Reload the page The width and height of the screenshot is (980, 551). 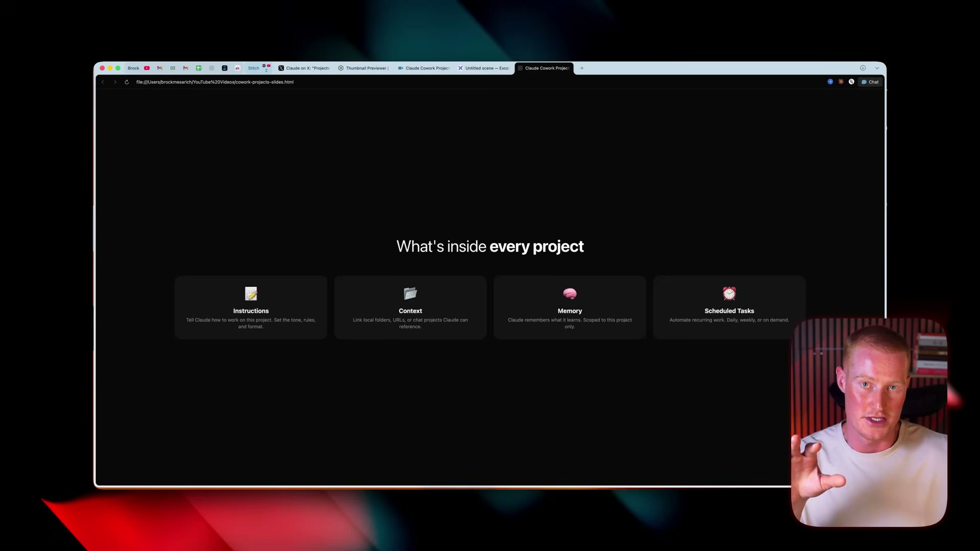tap(127, 82)
